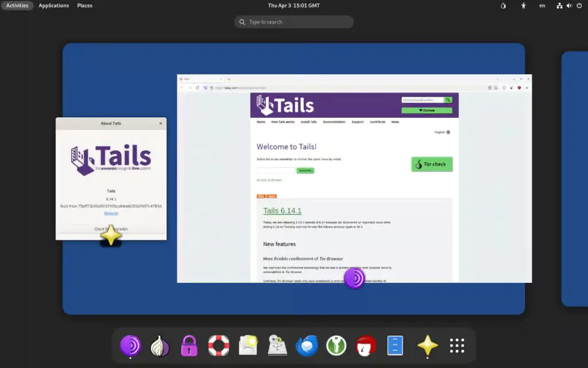Click the volume speaker icon in top bar
This screenshot has height=368, width=588.
tap(569, 6)
